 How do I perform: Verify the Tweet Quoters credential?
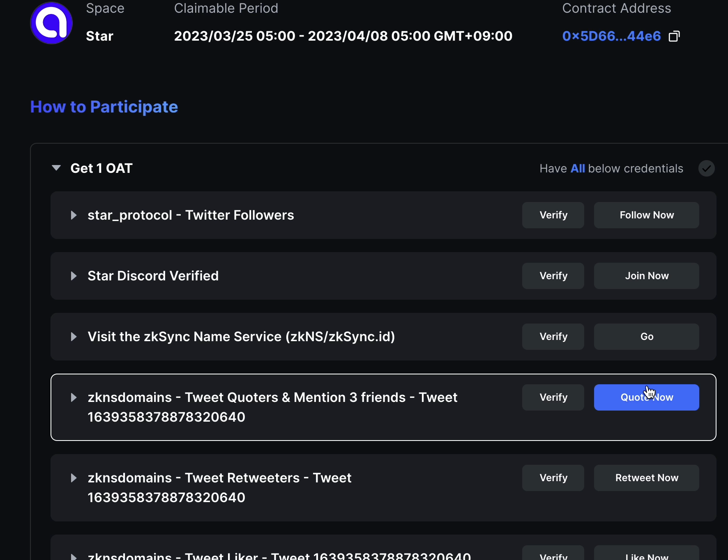point(553,397)
